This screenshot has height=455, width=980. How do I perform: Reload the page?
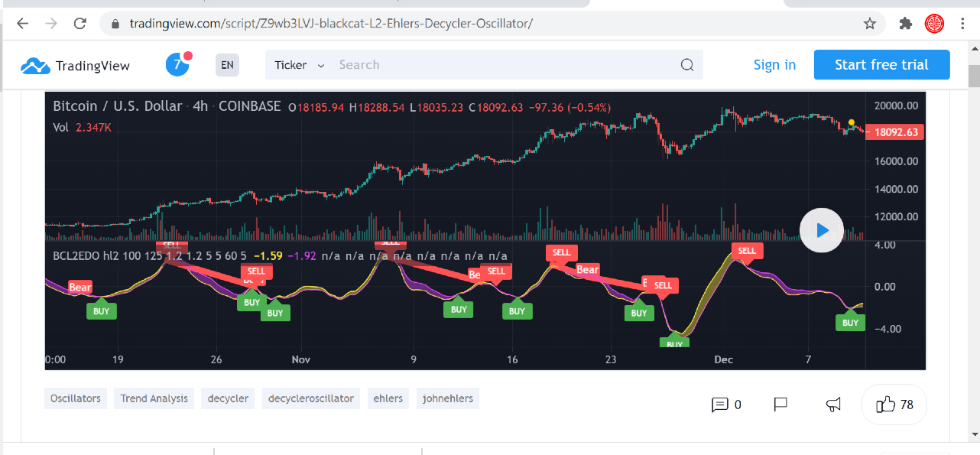coord(80,24)
